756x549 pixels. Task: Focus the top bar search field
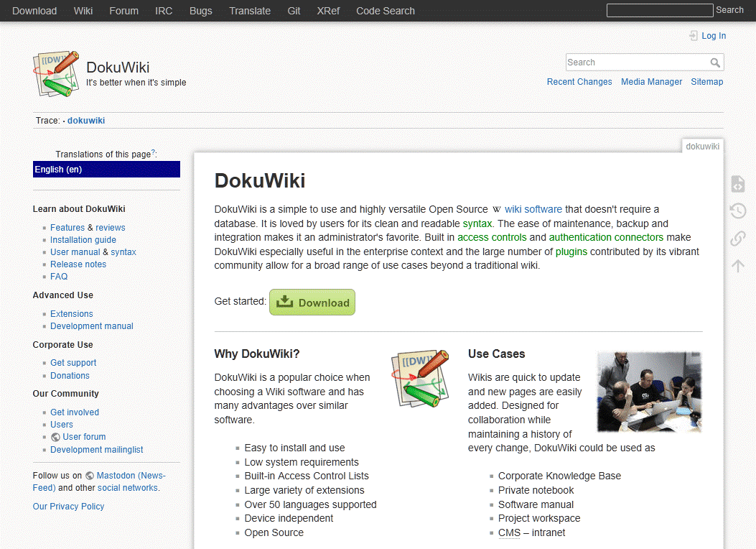660,10
